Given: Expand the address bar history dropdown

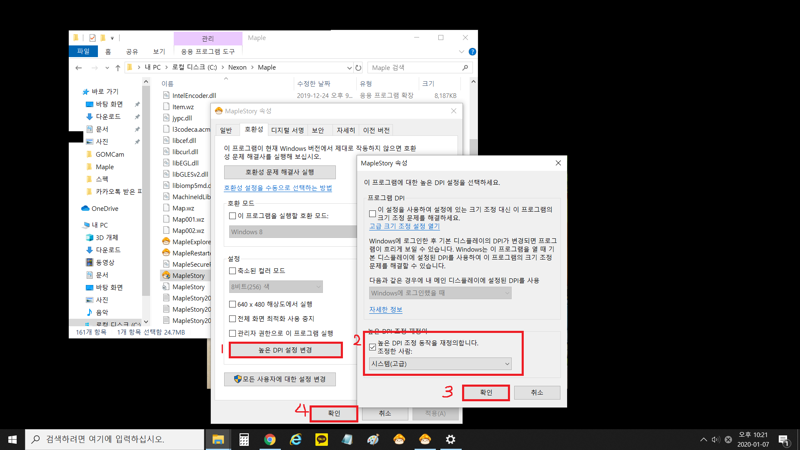Looking at the screenshot, I should click(349, 67).
